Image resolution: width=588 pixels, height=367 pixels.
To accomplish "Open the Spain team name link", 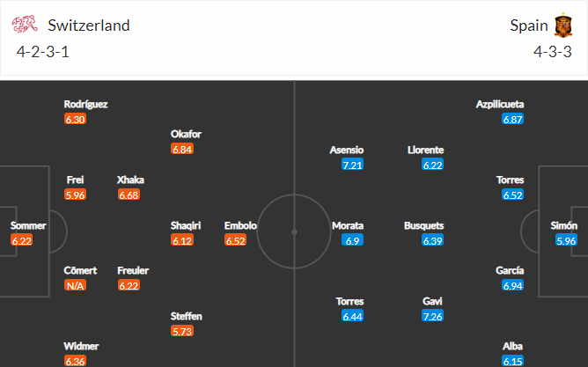I will (528, 26).
